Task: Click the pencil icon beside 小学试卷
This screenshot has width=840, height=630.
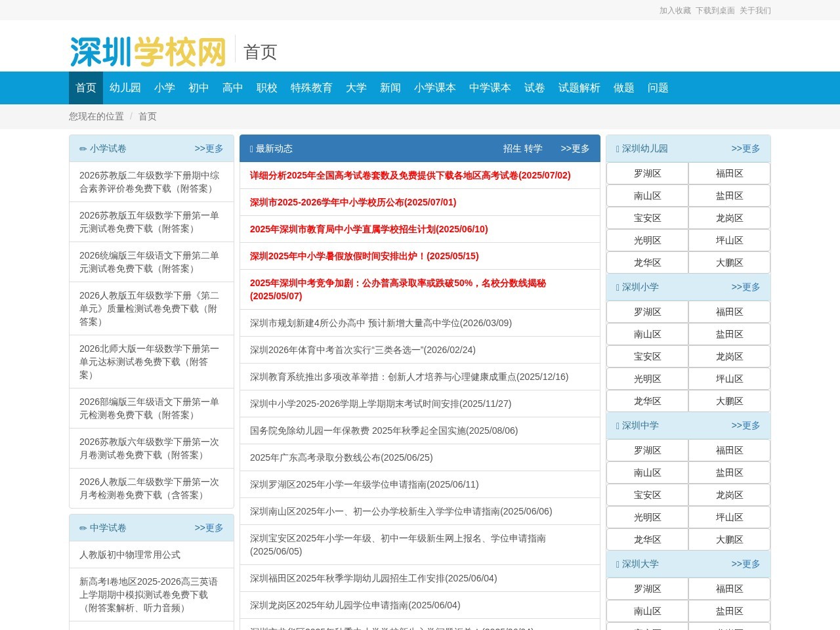Action: coord(82,148)
